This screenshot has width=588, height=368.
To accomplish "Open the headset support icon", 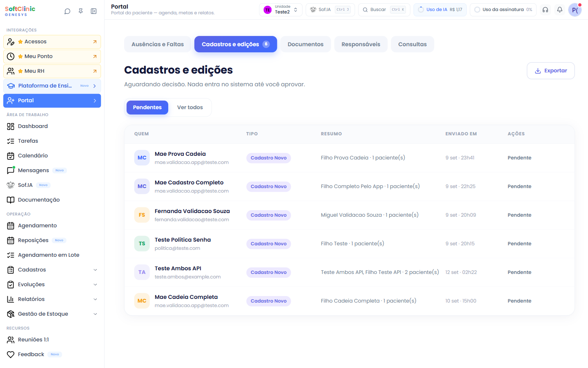I will tap(545, 10).
